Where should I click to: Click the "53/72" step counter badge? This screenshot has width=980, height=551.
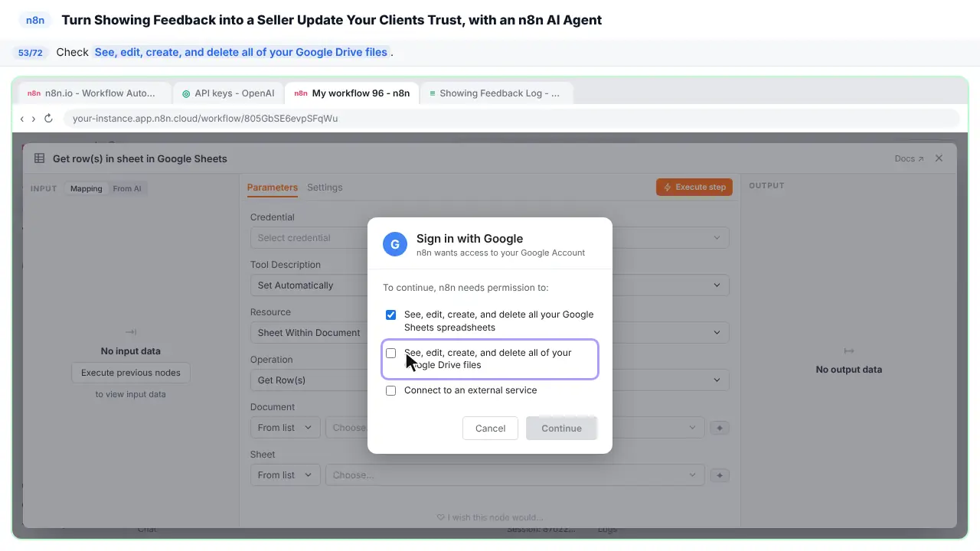pos(31,53)
